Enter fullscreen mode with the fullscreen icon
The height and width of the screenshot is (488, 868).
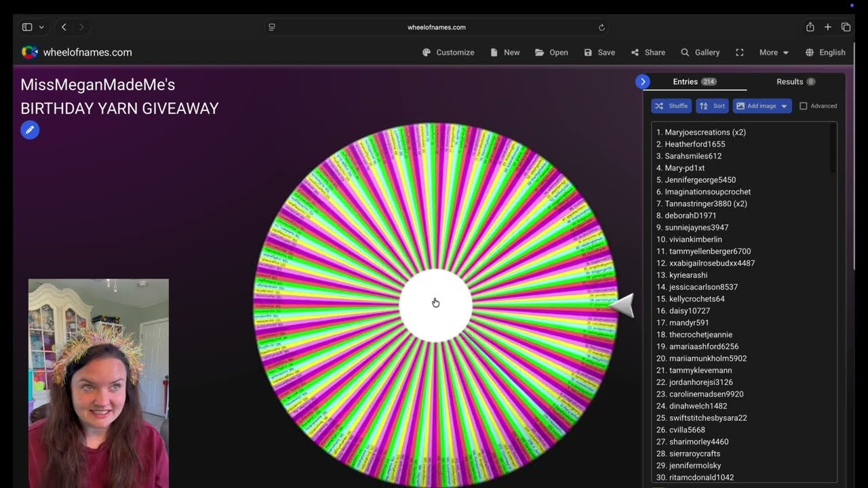740,52
